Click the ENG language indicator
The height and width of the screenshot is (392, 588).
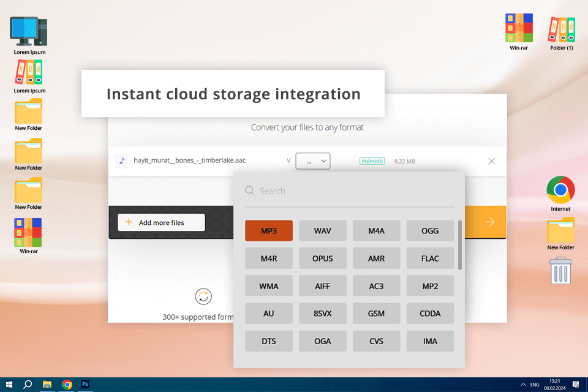tap(535, 385)
